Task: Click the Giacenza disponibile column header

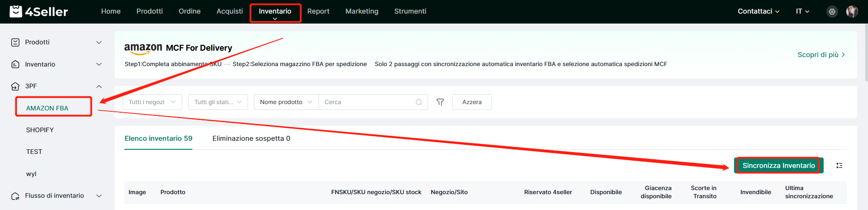Action: pyautogui.click(x=656, y=192)
